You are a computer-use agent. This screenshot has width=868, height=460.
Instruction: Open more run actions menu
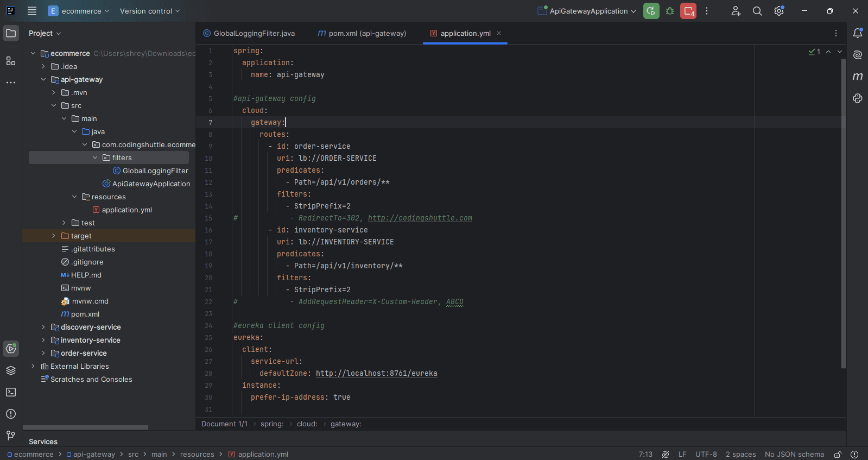coord(707,11)
